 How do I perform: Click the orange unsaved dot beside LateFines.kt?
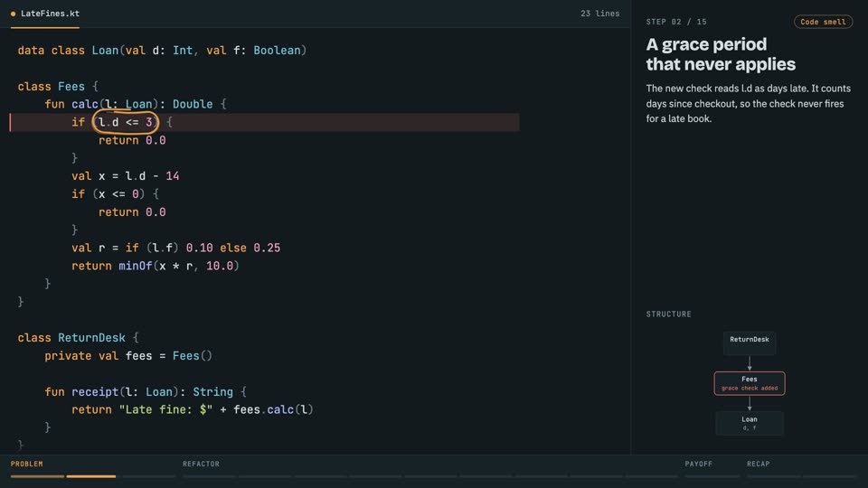[13, 14]
